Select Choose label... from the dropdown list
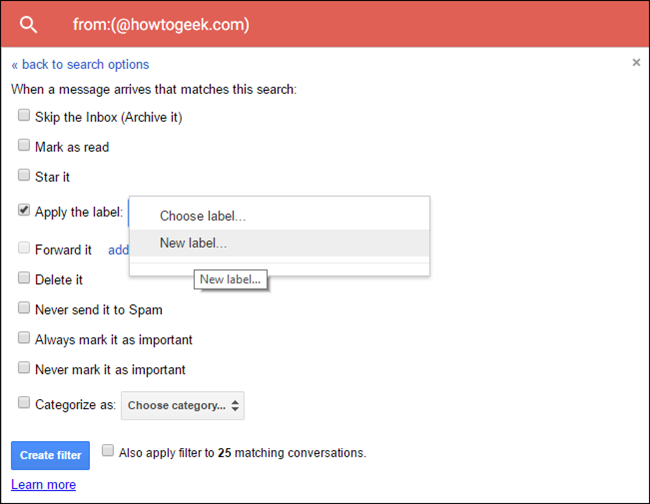Image resolution: width=650 pixels, height=504 pixels. click(203, 216)
